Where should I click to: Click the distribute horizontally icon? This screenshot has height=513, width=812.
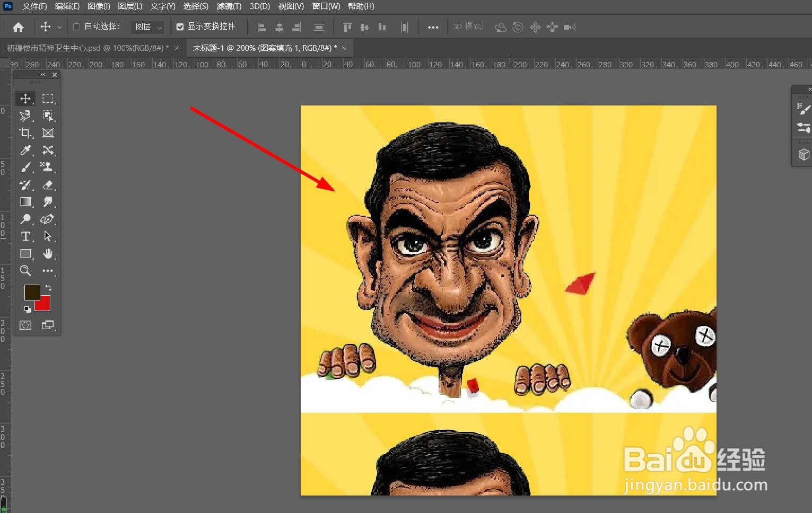(404, 27)
